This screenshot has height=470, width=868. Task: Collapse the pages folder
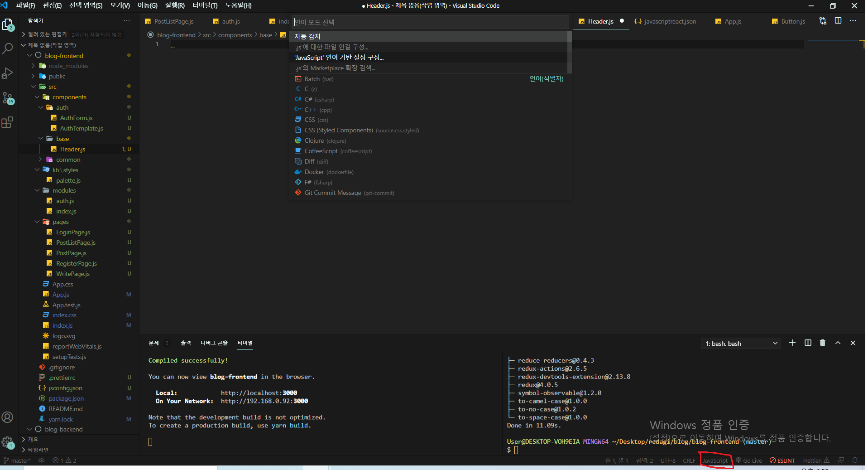(37, 222)
